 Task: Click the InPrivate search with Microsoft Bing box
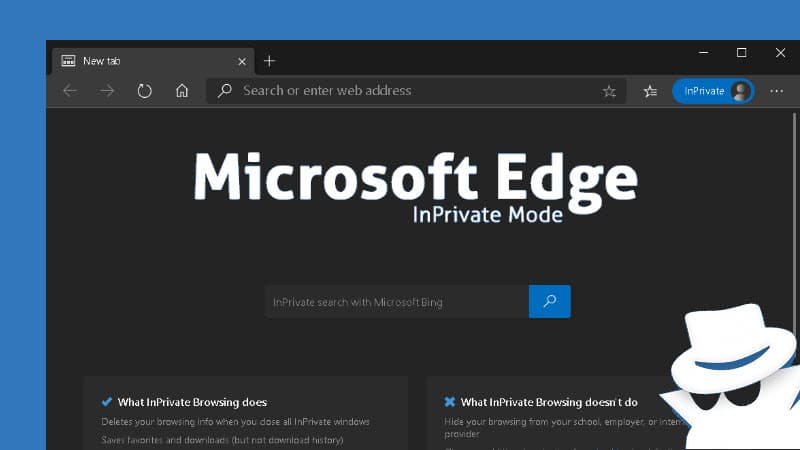click(x=397, y=302)
